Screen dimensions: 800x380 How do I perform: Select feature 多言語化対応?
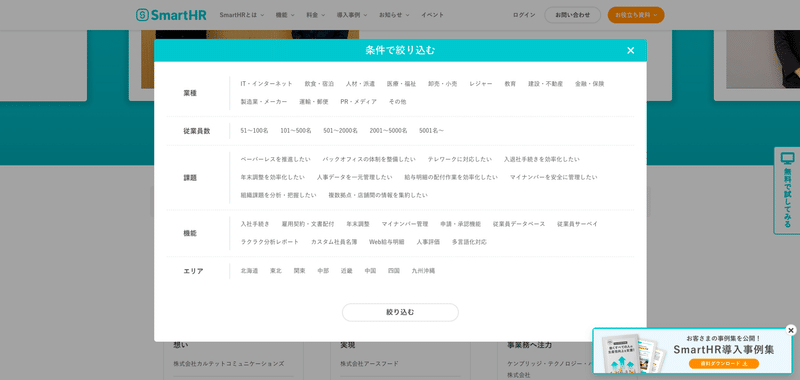(469, 242)
